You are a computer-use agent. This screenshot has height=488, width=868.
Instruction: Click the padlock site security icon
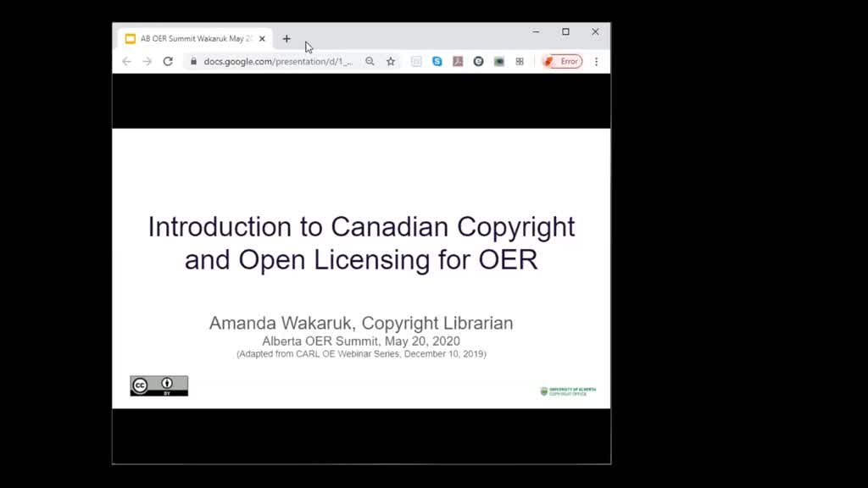[193, 61]
